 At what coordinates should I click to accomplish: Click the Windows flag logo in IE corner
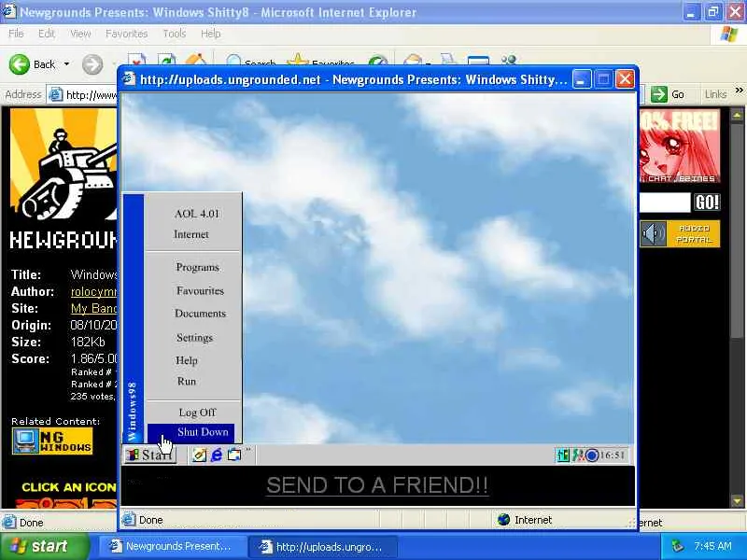click(729, 34)
